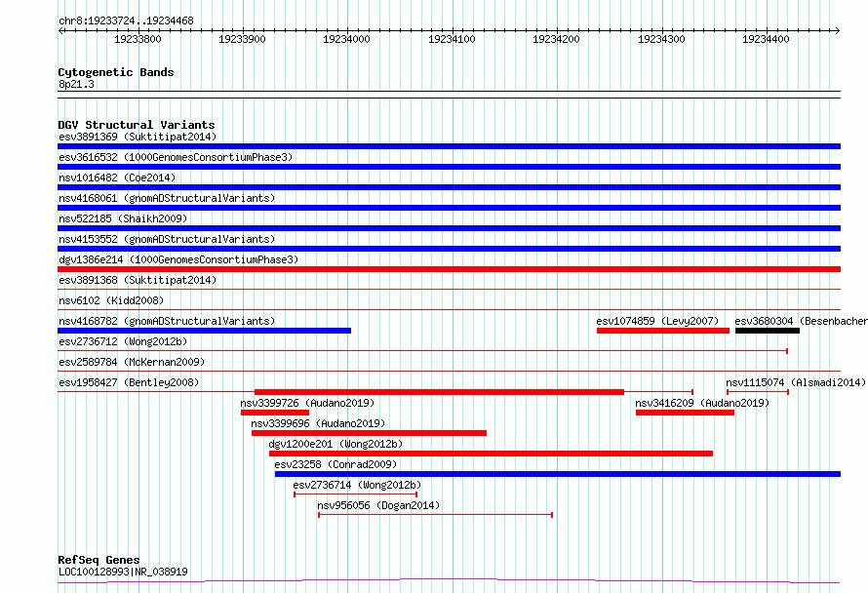This screenshot has height=593, width=868.
Task: Open the nsv6102 (Kidd2008) variant label
Action: tap(111, 300)
